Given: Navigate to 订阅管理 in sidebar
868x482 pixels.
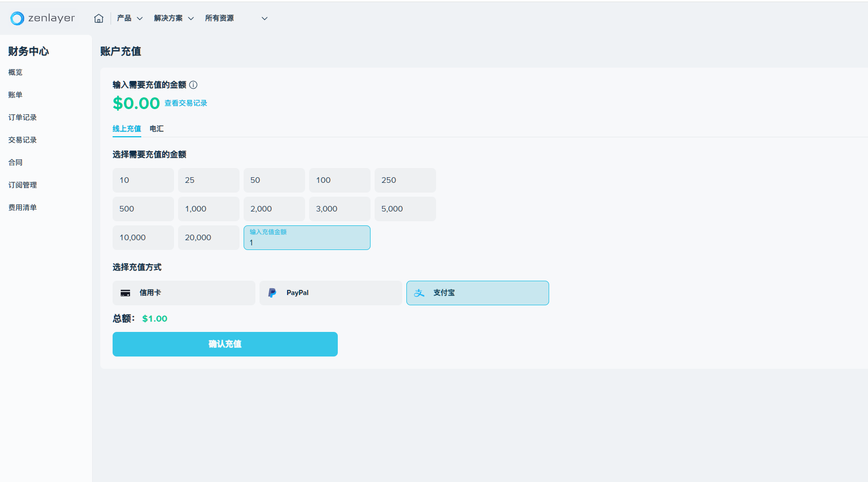Looking at the screenshot, I should coord(23,185).
